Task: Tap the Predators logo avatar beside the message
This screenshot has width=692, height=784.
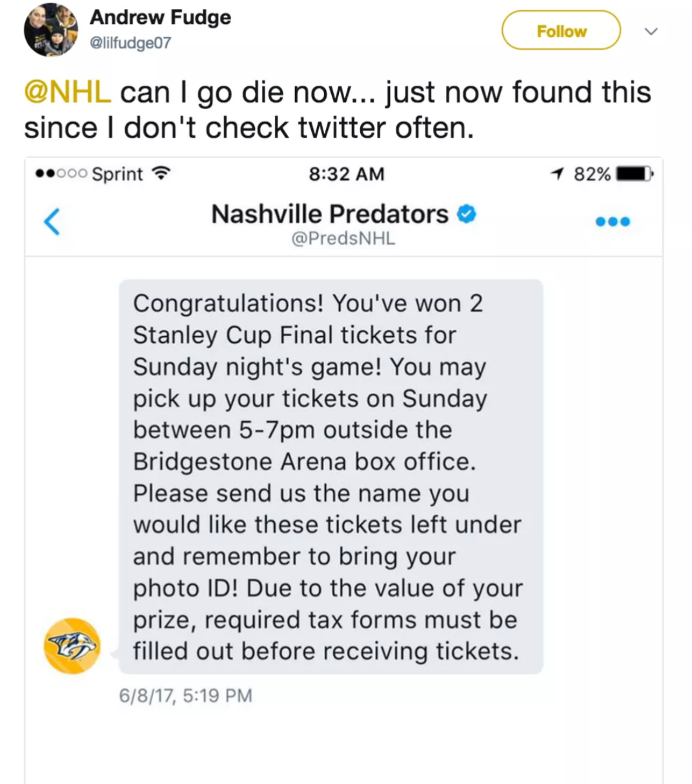Action: tap(72, 646)
